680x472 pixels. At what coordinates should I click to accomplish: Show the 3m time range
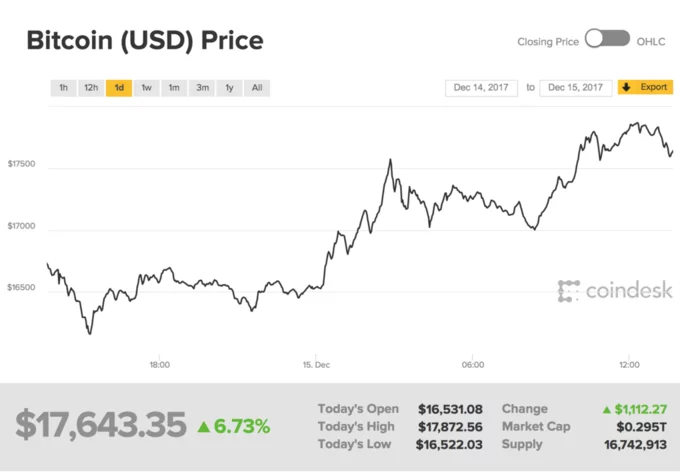(x=202, y=88)
